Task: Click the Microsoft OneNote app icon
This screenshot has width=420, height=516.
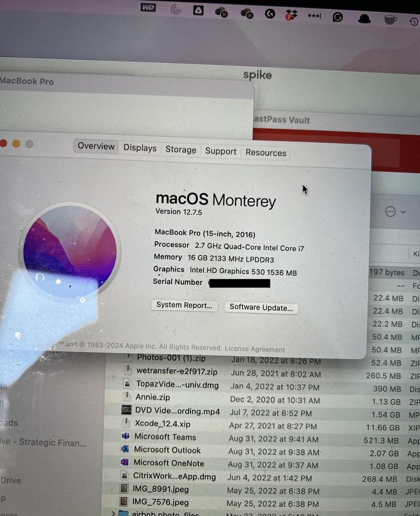Action: click(125, 462)
